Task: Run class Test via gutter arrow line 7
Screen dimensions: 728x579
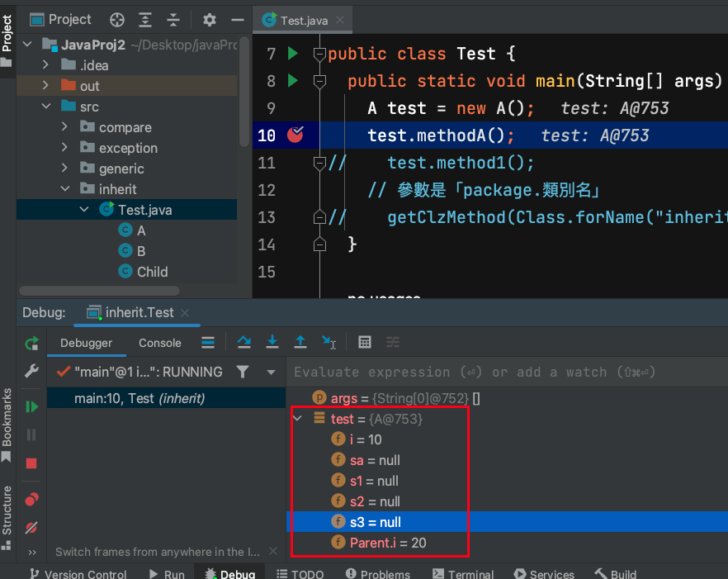Action: pos(292,54)
